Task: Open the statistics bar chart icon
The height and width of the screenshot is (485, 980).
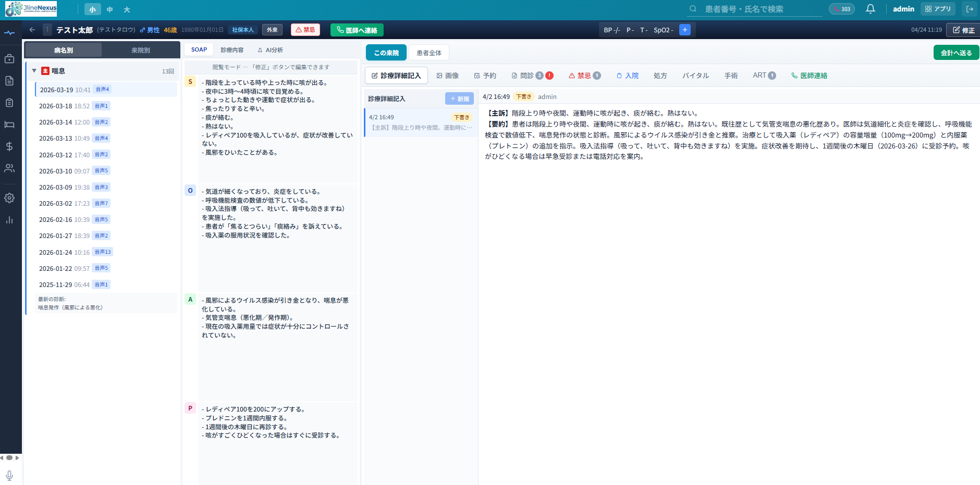Action: point(9,220)
